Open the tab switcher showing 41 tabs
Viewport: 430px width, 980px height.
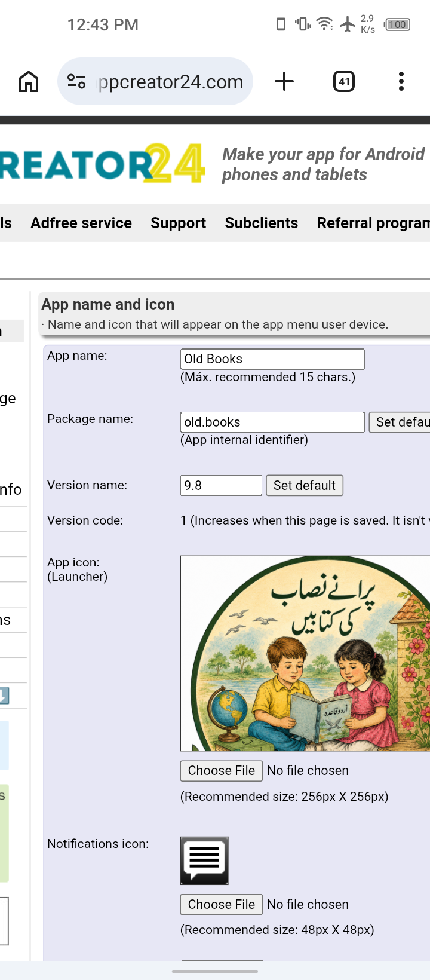[344, 81]
